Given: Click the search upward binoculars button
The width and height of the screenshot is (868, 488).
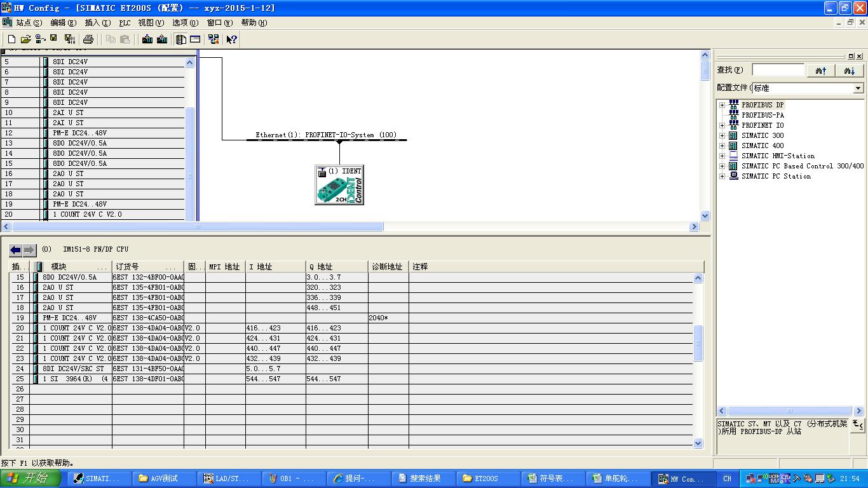Looking at the screenshot, I should click(821, 71).
